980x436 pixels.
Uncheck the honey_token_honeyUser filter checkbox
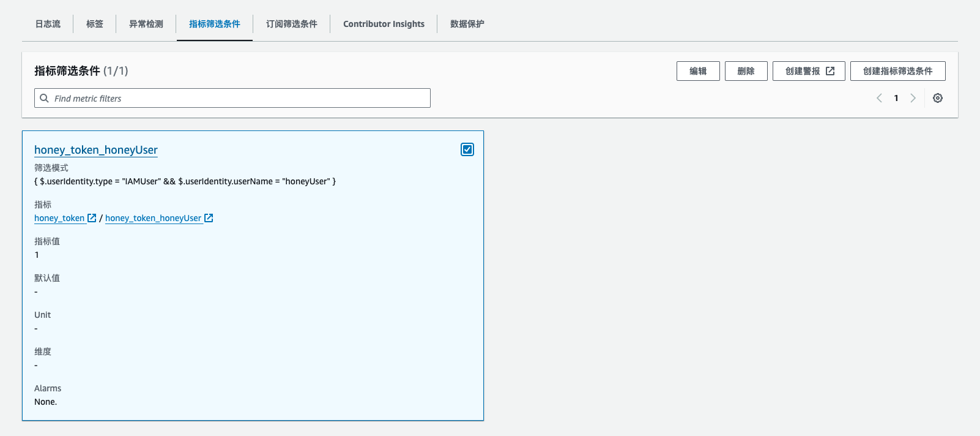pyautogui.click(x=467, y=149)
